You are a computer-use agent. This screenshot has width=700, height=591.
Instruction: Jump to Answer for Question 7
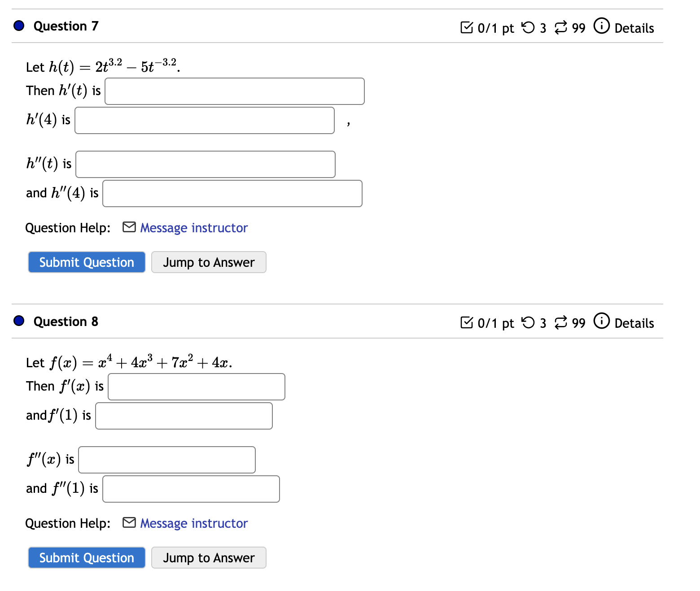(x=209, y=262)
